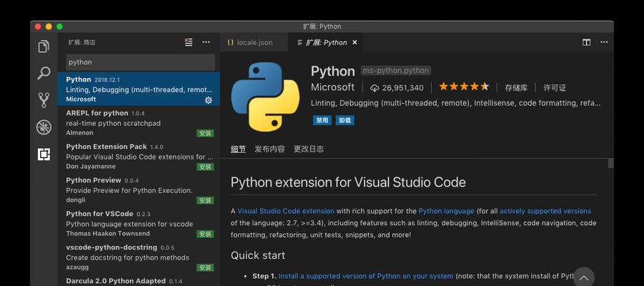
Task: Open the Source Control view
Action: tap(44, 100)
